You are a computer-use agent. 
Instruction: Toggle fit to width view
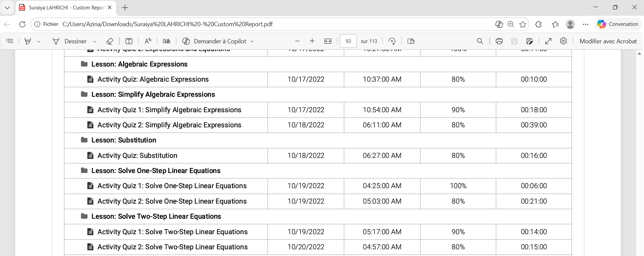click(328, 41)
